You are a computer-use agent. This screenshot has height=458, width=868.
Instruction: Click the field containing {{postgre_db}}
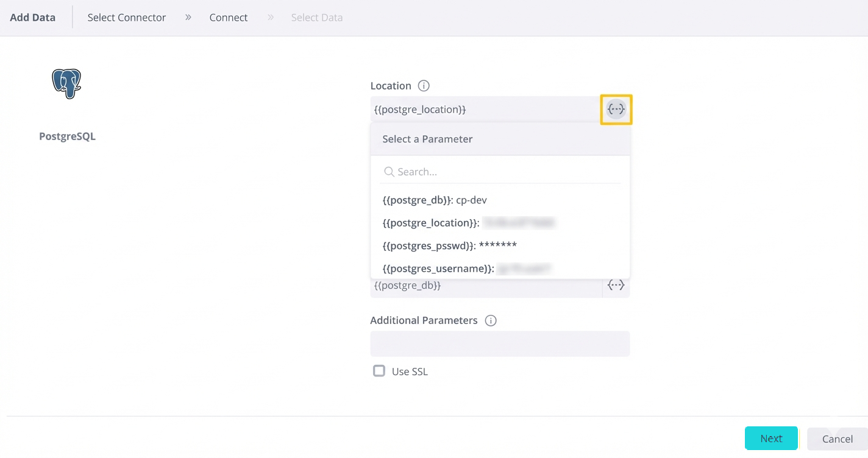(x=485, y=286)
